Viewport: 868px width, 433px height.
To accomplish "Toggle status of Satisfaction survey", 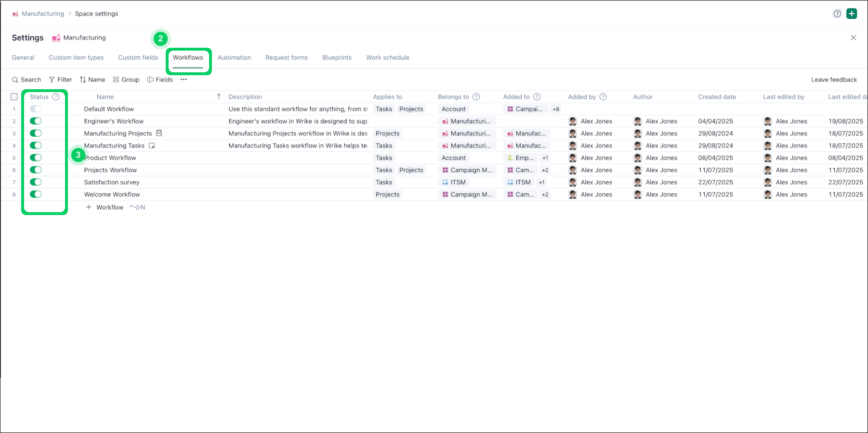I will click(36, 182).
